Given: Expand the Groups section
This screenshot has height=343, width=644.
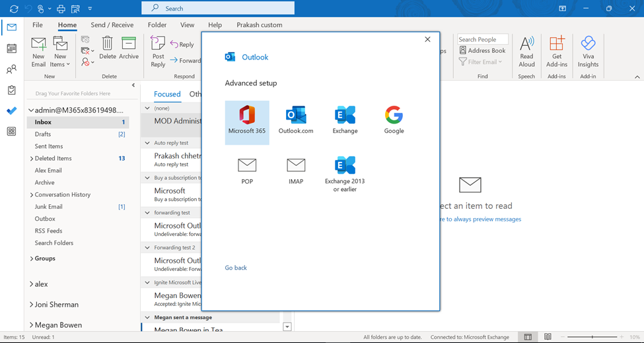Looking at the screenshot, I should [32, 259].
